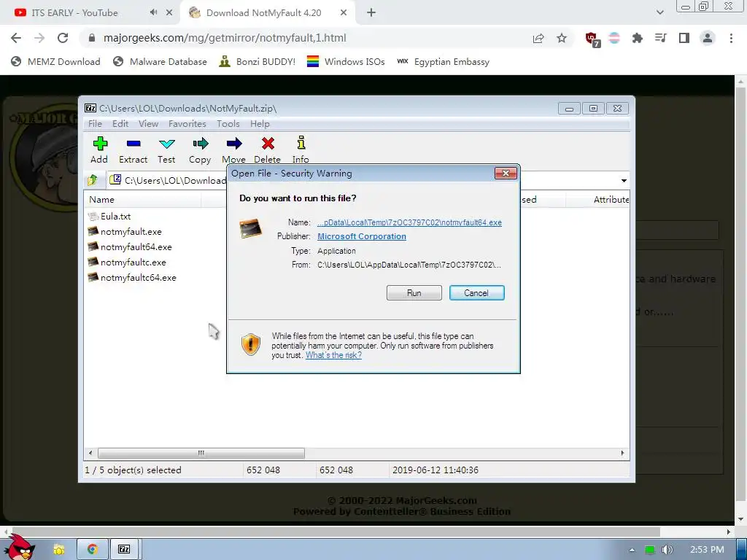Open the Windows ISOs bookmark

[x=346, y=61]
